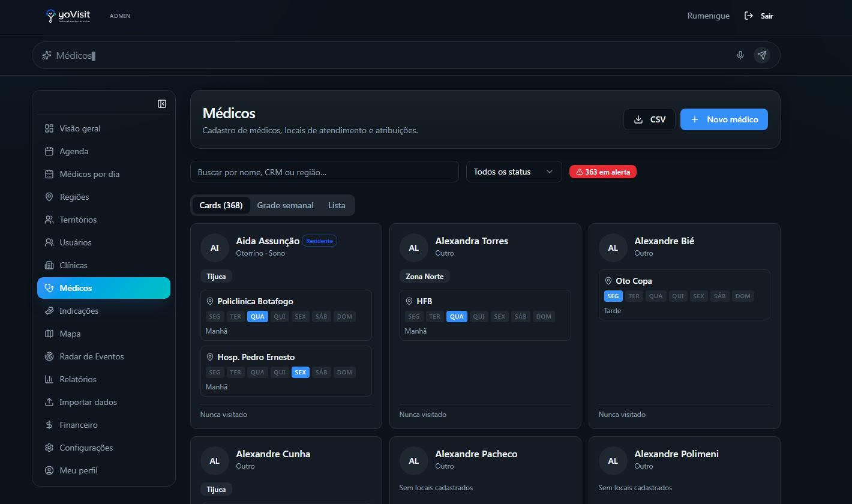The width and height of the screenshot is (852, 504).
Task: Toggle QUI day on Oto Copa
Action: click(x=678, y=296)
